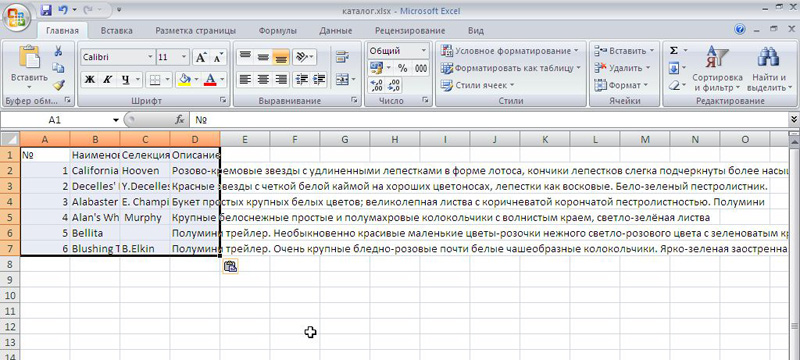Screen dimensions: 800x360
Task: Decrease cell indent
Action: point(302,80)
